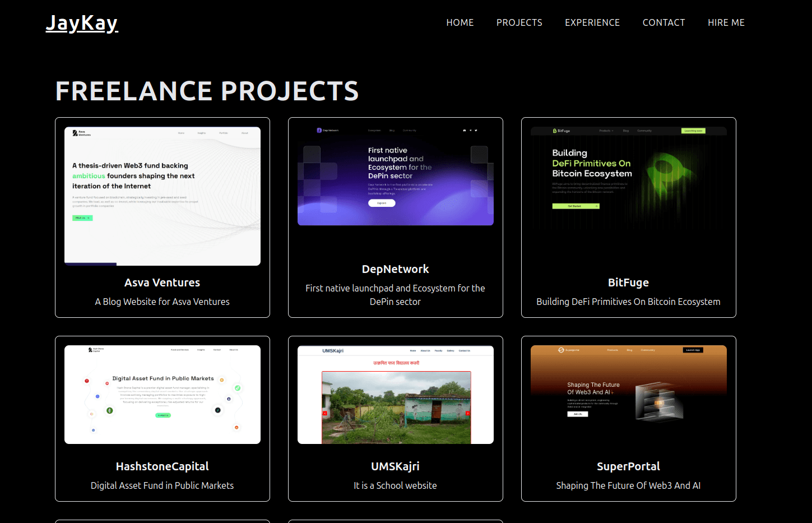Click the SuperPortal project title

click(x=629, y=466)
